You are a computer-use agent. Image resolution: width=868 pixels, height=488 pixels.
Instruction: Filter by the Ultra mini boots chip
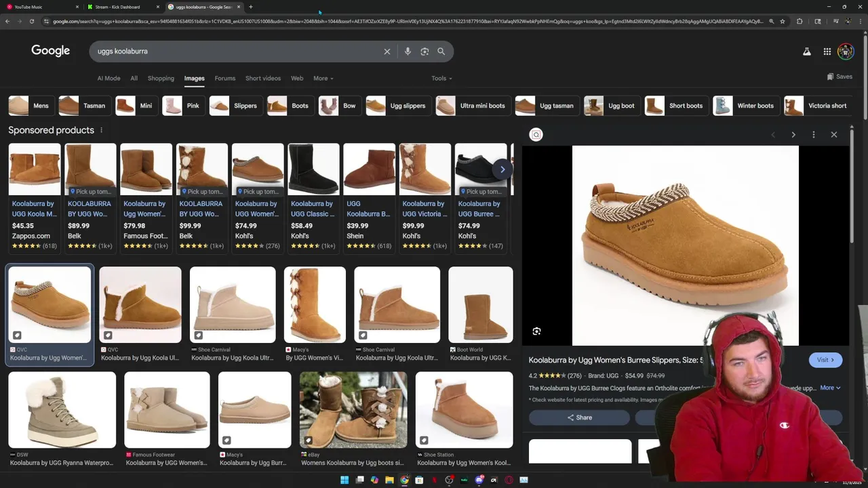pyautogui.click(x=473, y=106)
